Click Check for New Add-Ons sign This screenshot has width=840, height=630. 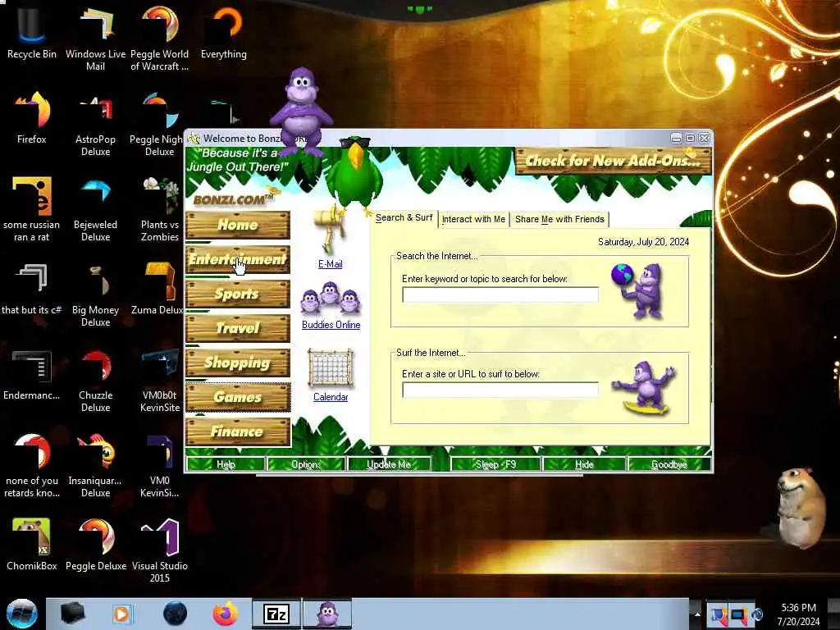[614, 161]
